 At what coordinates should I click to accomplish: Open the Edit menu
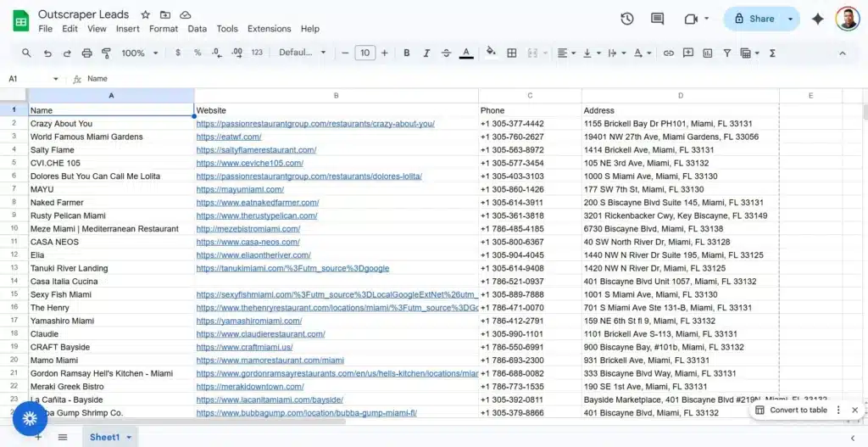click(x=70, y=29)
